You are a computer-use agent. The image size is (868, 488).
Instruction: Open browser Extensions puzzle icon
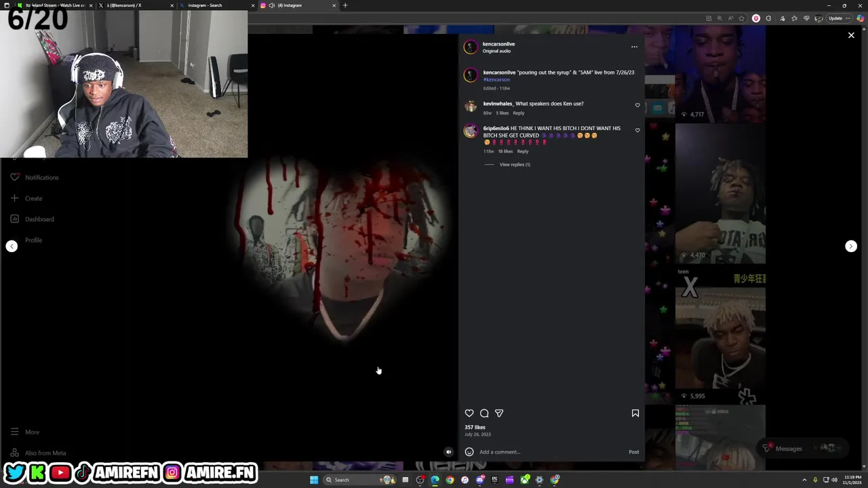click(768, 18)
